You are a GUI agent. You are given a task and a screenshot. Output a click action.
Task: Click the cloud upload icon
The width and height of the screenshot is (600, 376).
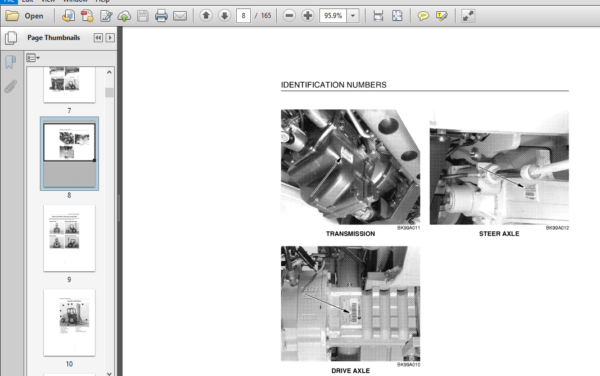click(124, 16)
